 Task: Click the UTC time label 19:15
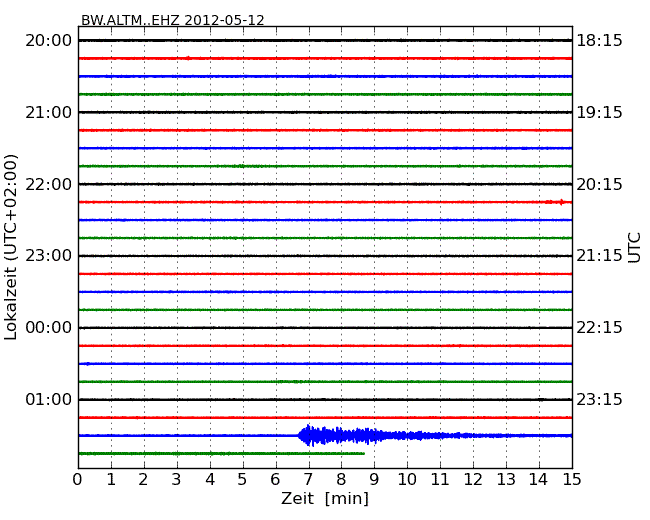coord(599,112)
